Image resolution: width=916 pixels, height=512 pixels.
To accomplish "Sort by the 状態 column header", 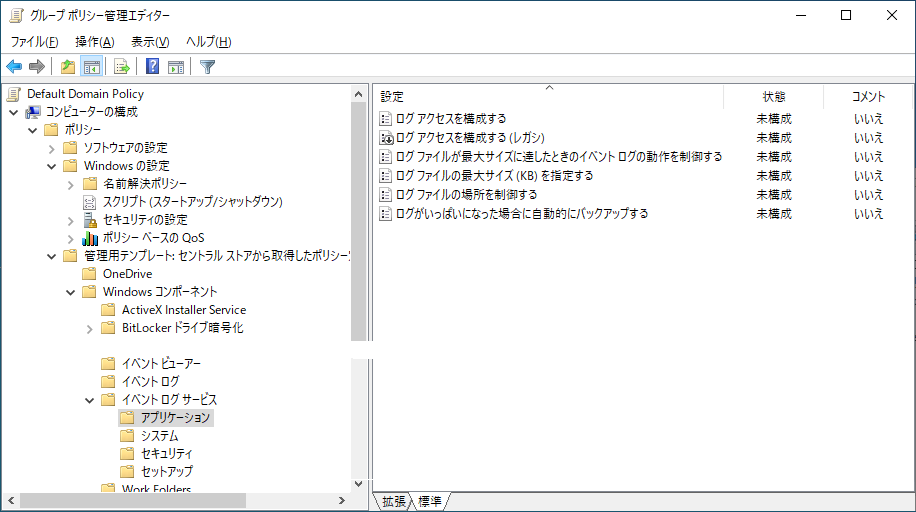I will [x=773, y=97].
